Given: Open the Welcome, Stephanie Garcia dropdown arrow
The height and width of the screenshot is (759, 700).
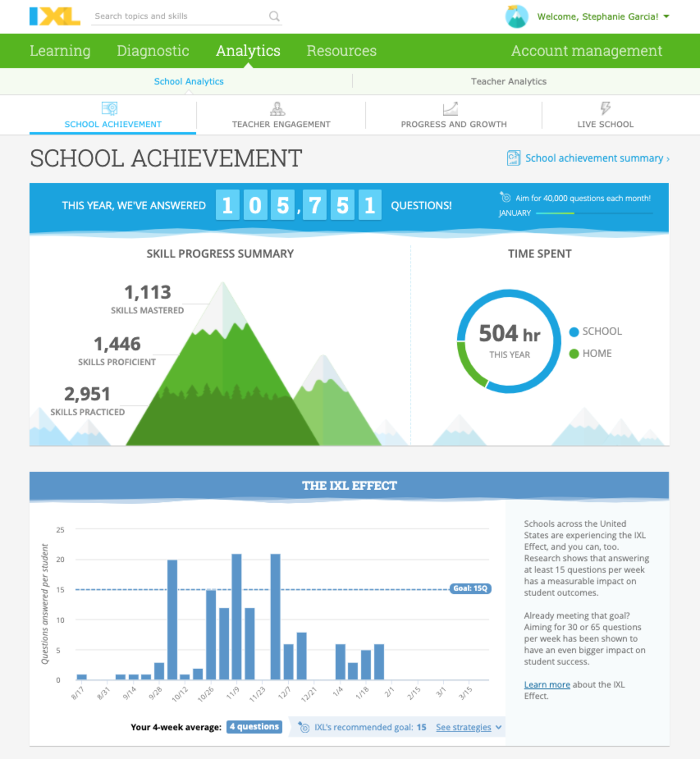Looking at the screenshot, I should coord(666,16).
